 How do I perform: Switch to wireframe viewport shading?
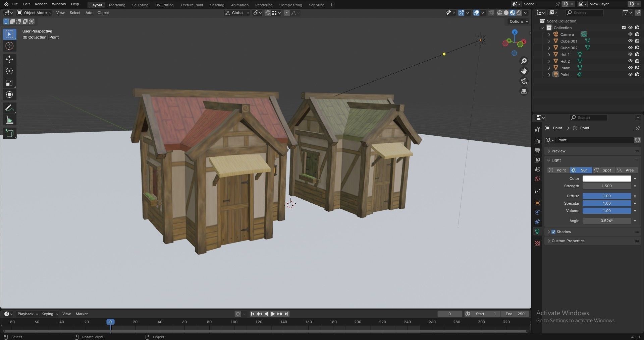(x=500, y=13)
